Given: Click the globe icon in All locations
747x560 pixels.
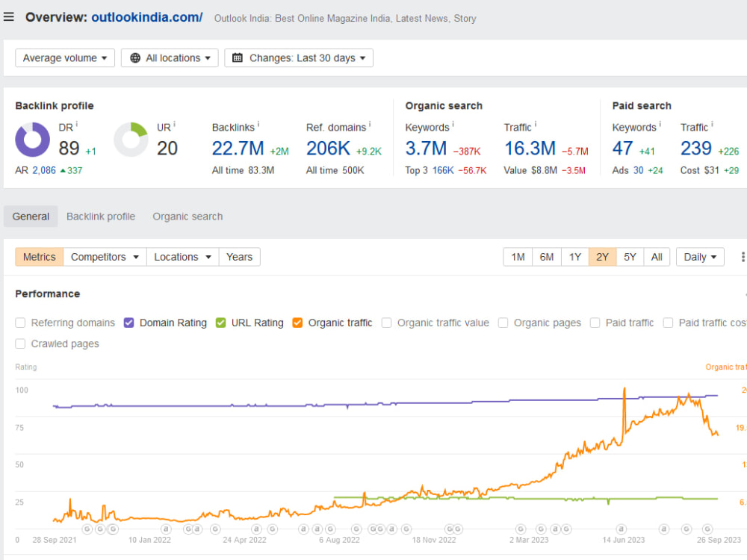Looking at the screenshot, I should (135, 58).
